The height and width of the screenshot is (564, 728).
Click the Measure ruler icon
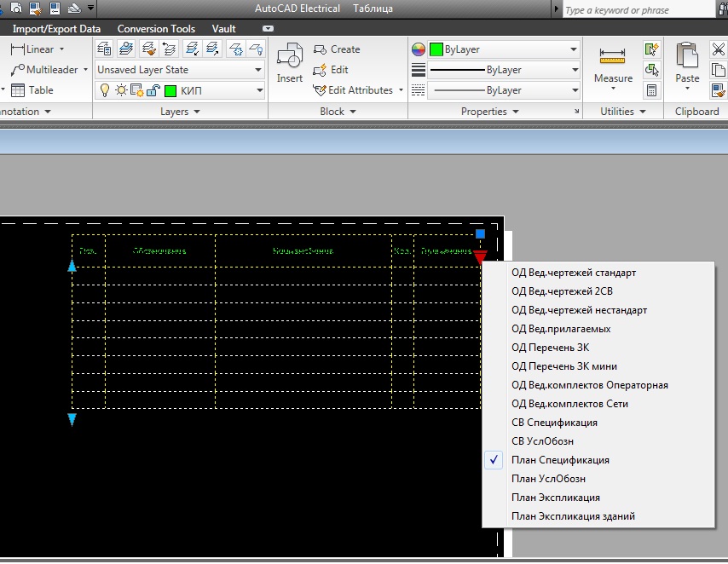(x=612, y=56)
